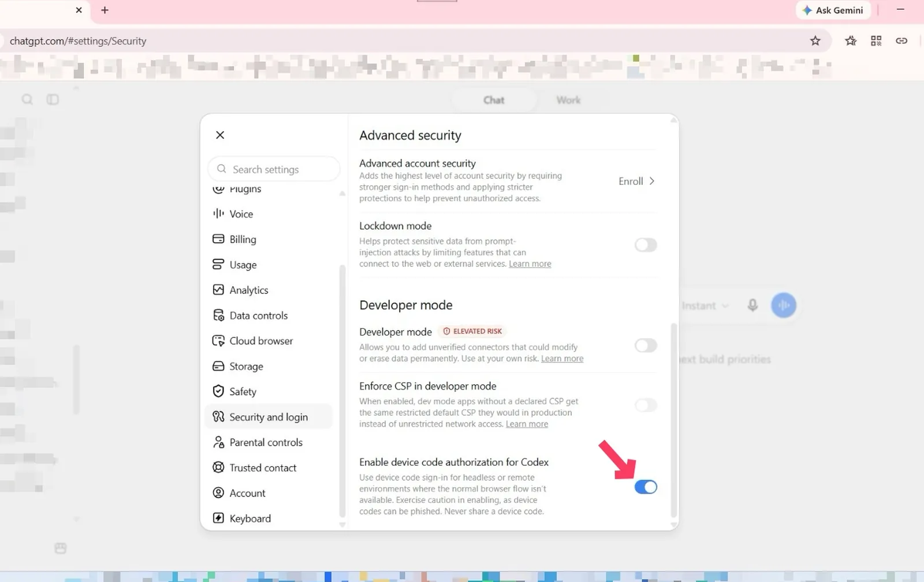Open Billing settings icon
Viewport: 924px width, 582px height.
[218, 239]
